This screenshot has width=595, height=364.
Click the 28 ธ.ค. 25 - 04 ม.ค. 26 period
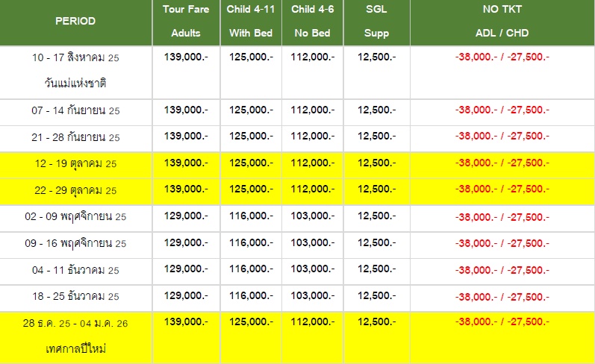click(x=75, y=324)
